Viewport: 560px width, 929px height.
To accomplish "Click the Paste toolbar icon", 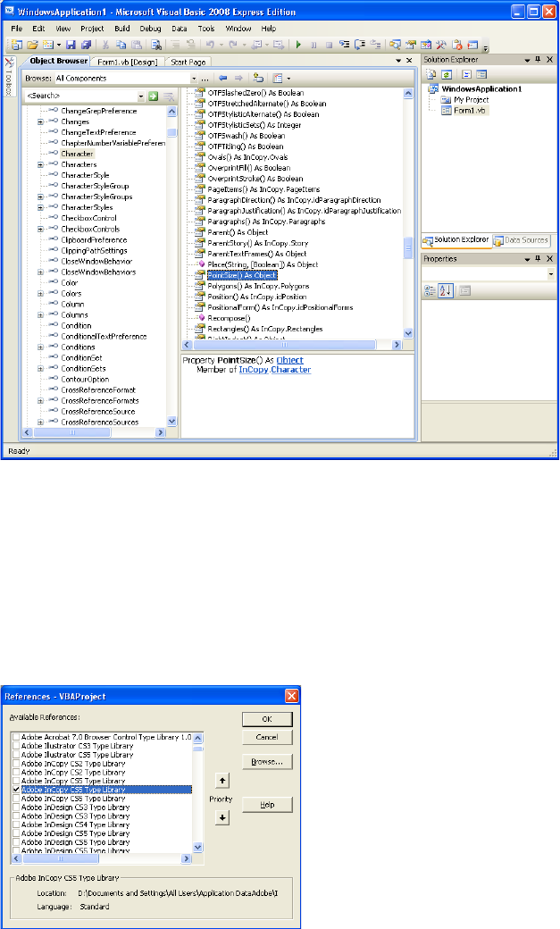I will pyautogui.click(x=137, y=45).
